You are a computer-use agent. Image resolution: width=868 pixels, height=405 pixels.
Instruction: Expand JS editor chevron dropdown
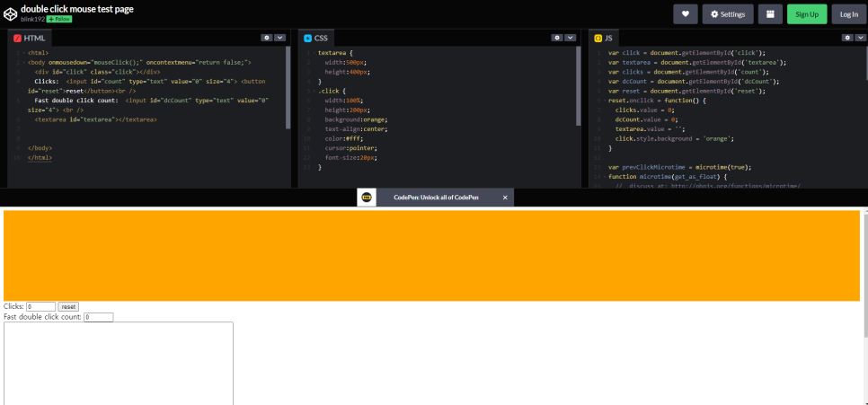pos(861,38)
